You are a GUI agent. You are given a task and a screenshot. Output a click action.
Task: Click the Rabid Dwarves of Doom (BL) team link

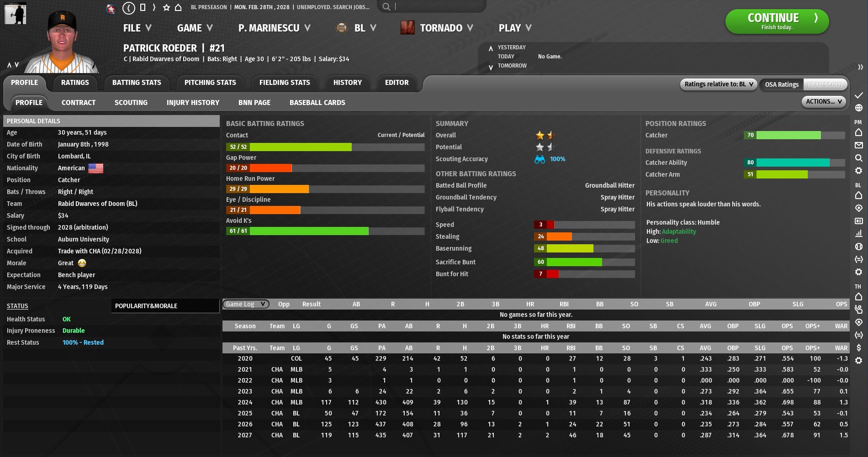pyautogui.click(x=98, y=204)
